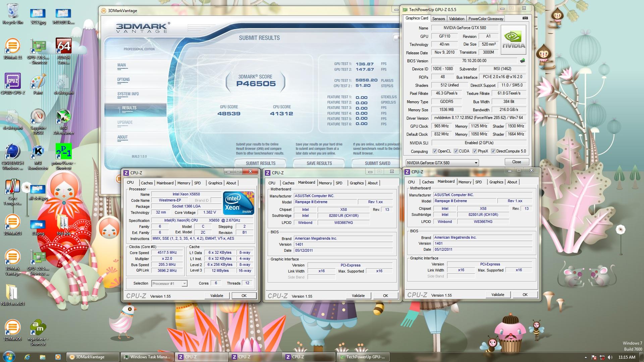Click the 11:15 AM taskbar clock
This screenshot has width=644, height=362.
pos(627,357)
